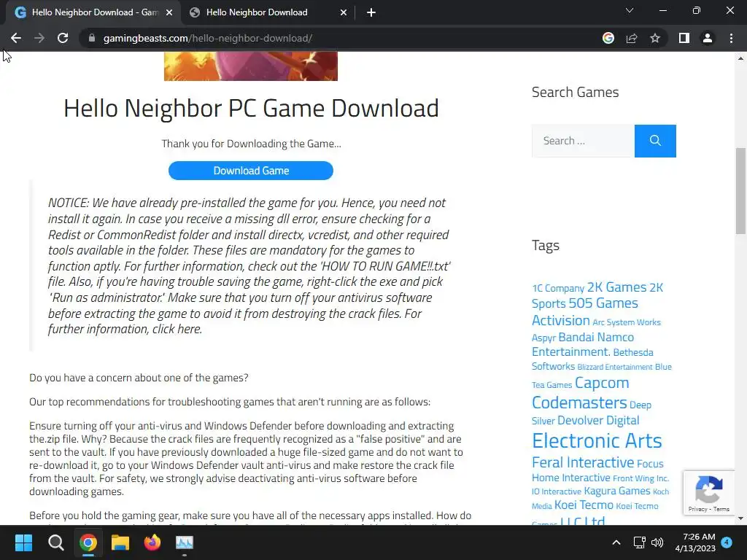Open clock showing 7:26 AM
747x560 pixels.
(695, 542)
